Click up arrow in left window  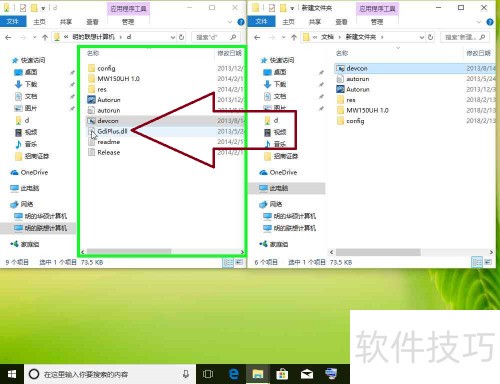click(45, 37)
